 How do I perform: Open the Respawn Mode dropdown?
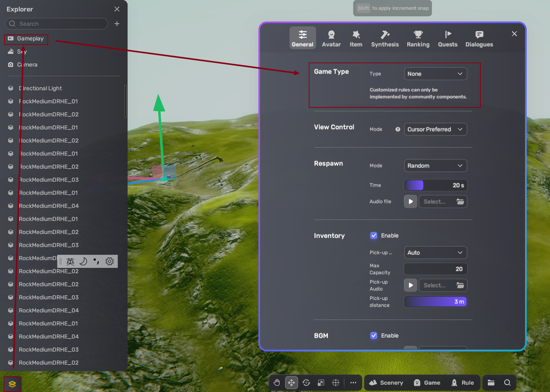pyautogui.click(x=435, y=166)
